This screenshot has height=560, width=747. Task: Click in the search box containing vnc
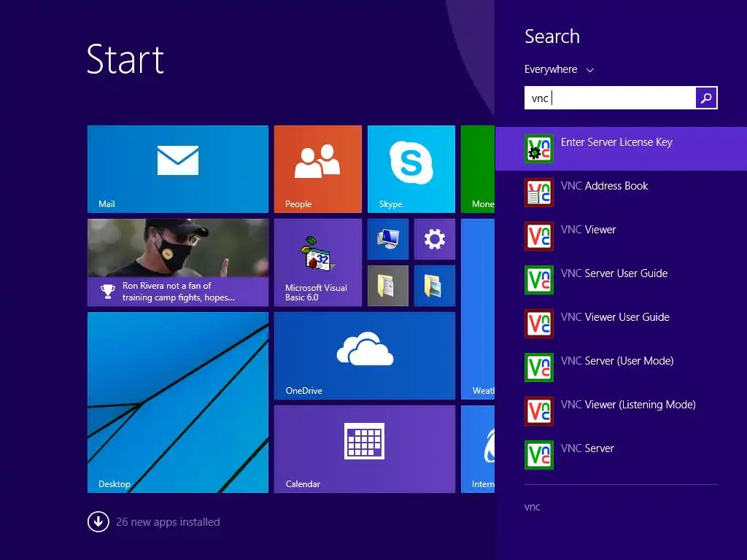pyautogui.click(x=610, y=98)
